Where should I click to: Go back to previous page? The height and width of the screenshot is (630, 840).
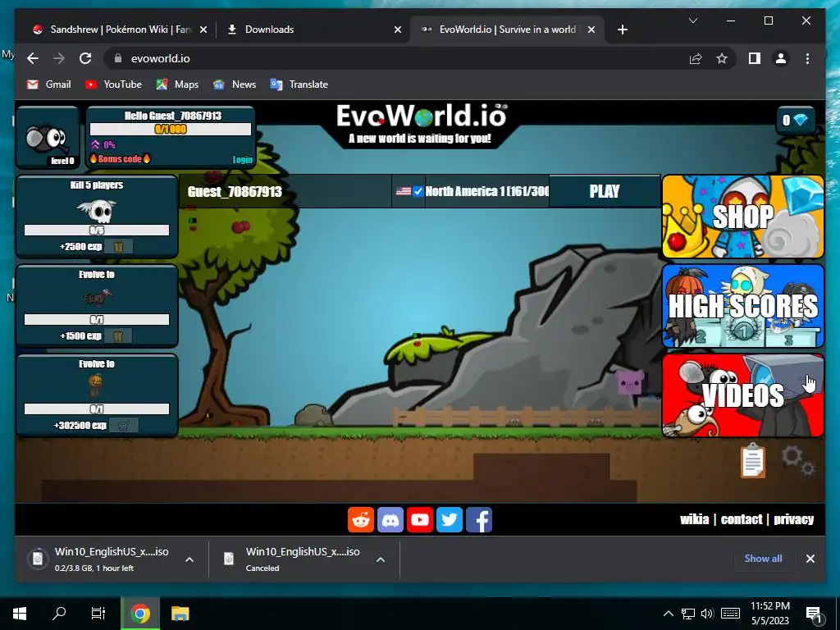tap(33, 58)
